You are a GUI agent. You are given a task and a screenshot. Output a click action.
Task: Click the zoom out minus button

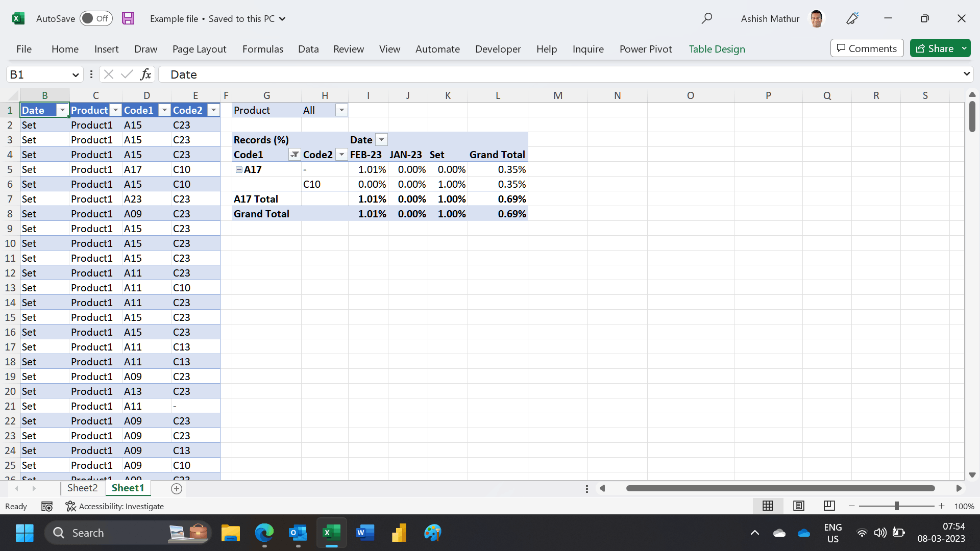851,506
